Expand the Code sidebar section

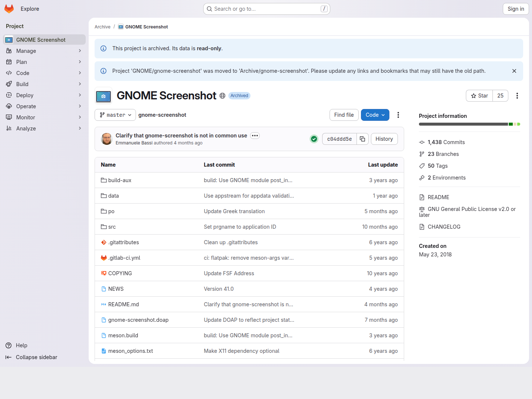pos(44,73)
